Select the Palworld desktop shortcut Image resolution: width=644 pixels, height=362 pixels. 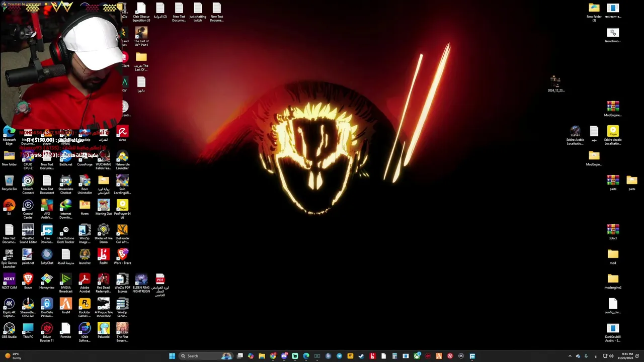(x=103, y=331)
